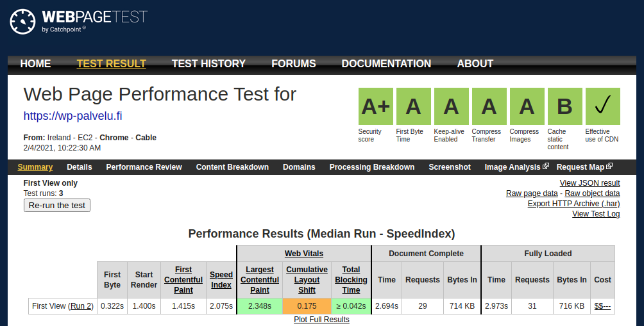Open ABOUT page
Viewport: 644px width, 326px height.
point(475,63)
